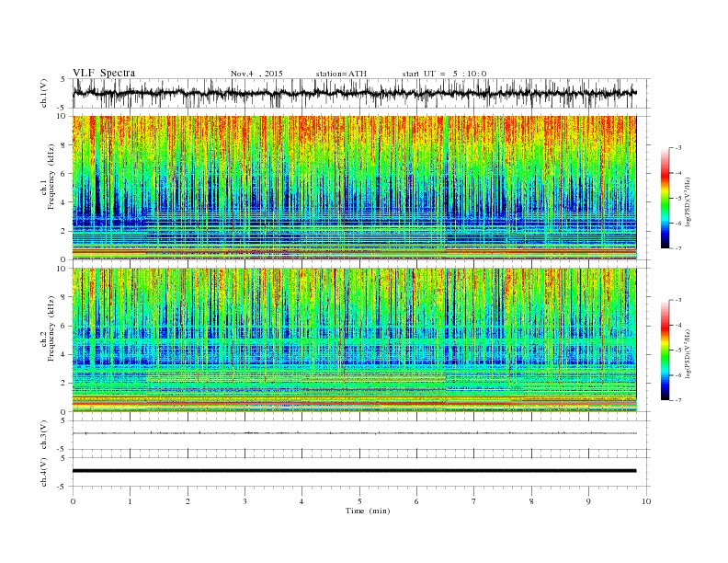
Task: Click the 'Time (min)' x-axis label
Action: coord(368,511)
